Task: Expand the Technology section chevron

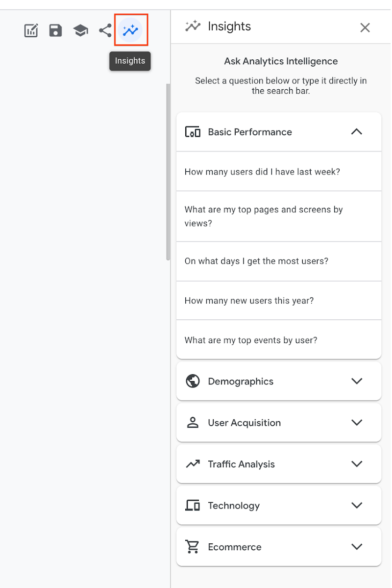Action: (357, 505)
